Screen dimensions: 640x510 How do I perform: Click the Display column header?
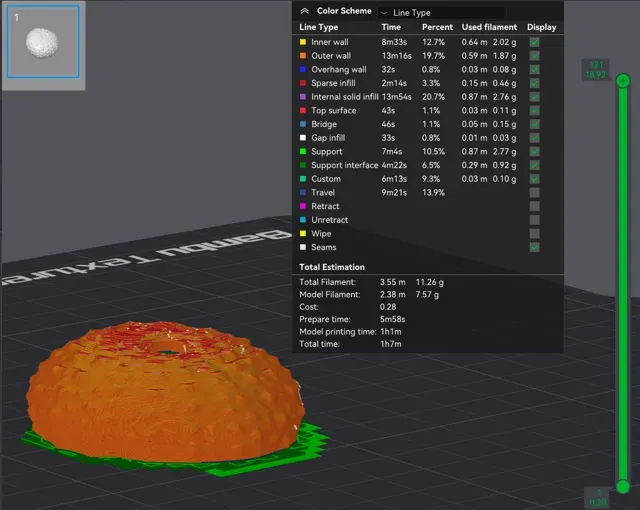point(542,27)
